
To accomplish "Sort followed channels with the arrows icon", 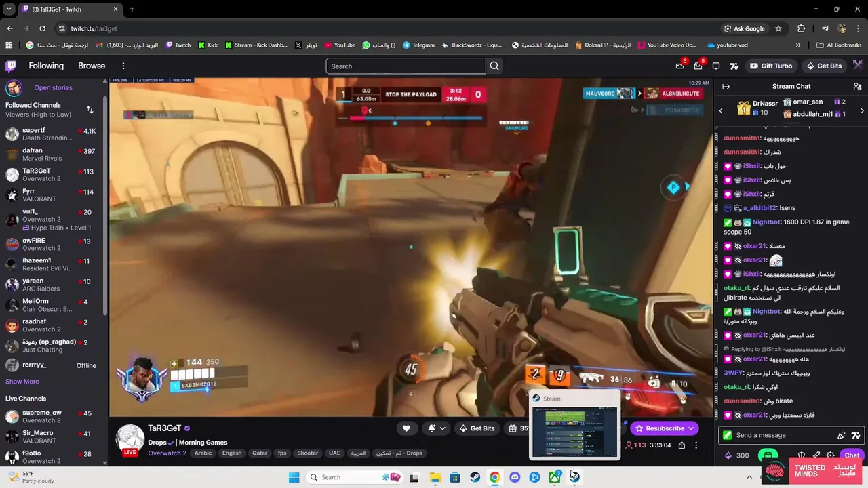I will pos(90,110).
